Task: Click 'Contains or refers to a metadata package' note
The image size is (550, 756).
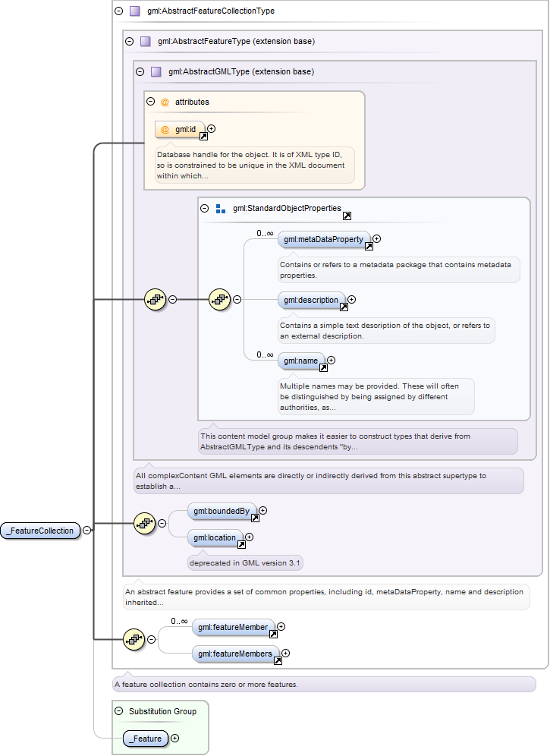Action: point(398,269)
